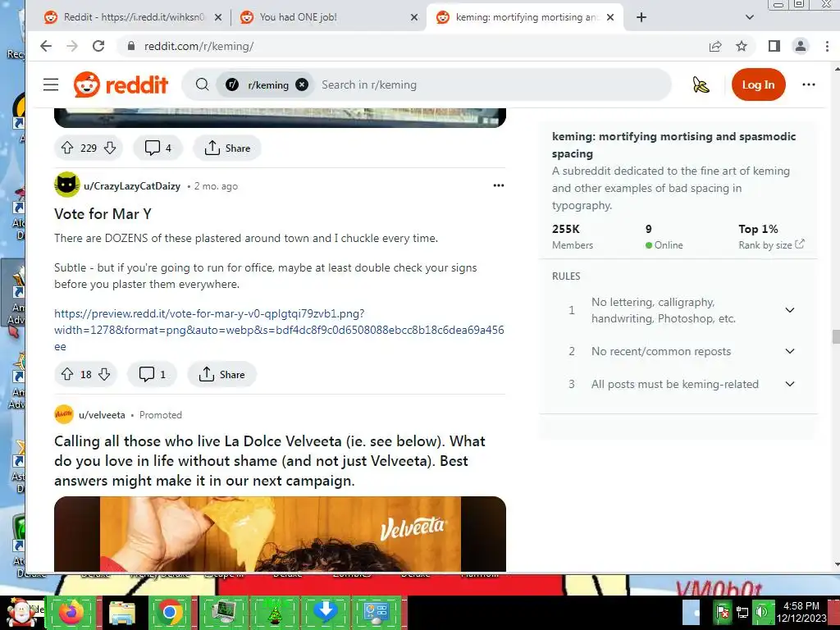Close the Reddit i.redd.it tab
This screenshot has width=840, height=630.
(218, 17)
